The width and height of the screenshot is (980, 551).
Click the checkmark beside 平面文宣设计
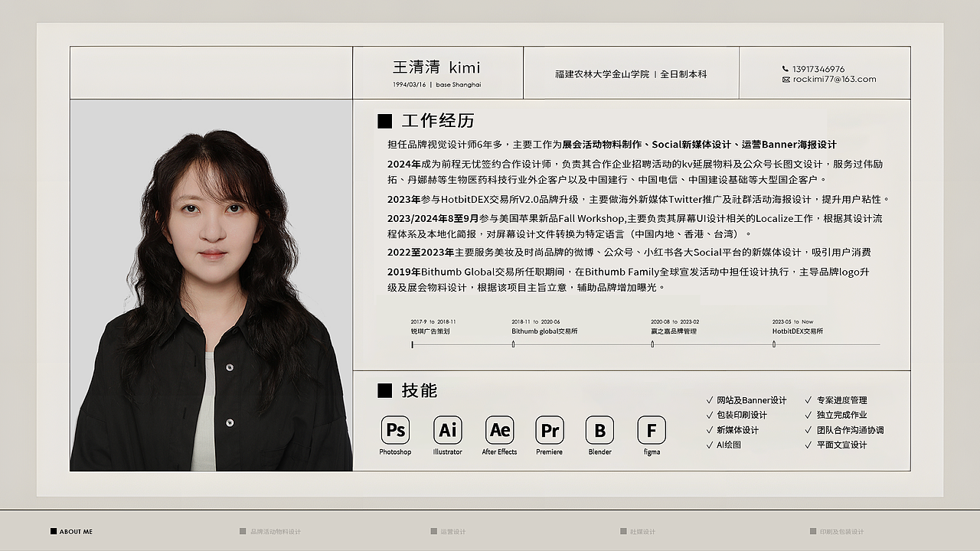coord(809,445)
